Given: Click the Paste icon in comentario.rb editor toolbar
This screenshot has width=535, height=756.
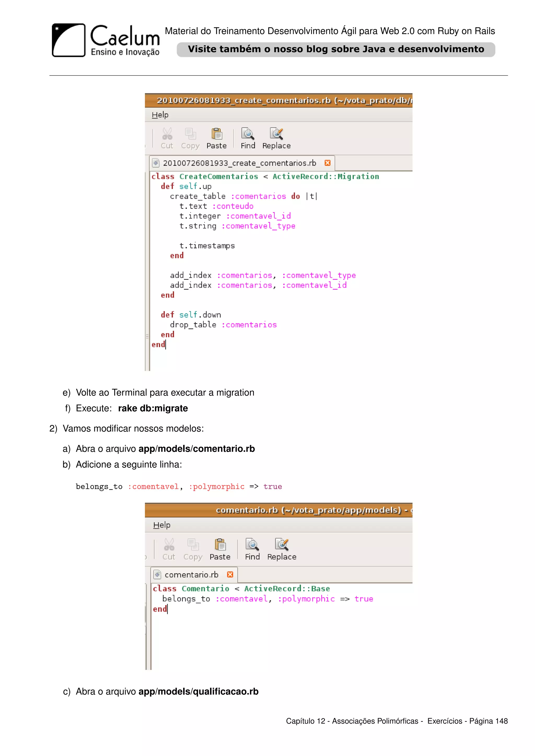Looking at the screenshot, I should pos(220,545).
